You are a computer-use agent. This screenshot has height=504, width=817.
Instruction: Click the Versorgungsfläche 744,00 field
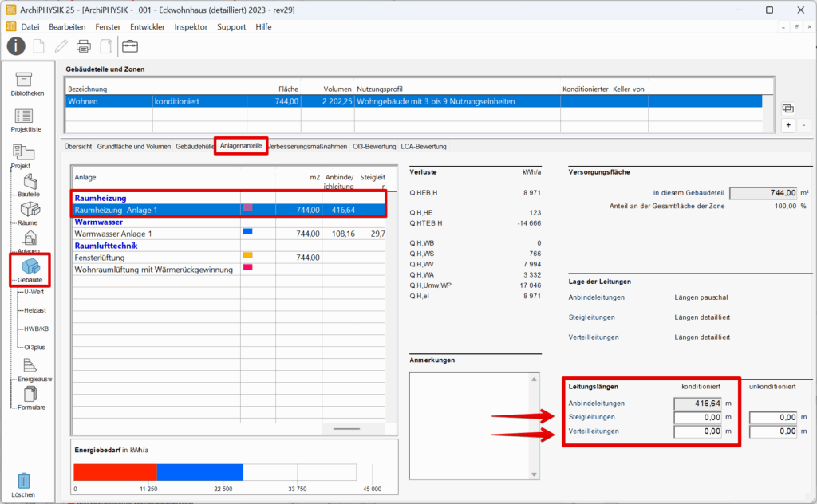(764, 193)
